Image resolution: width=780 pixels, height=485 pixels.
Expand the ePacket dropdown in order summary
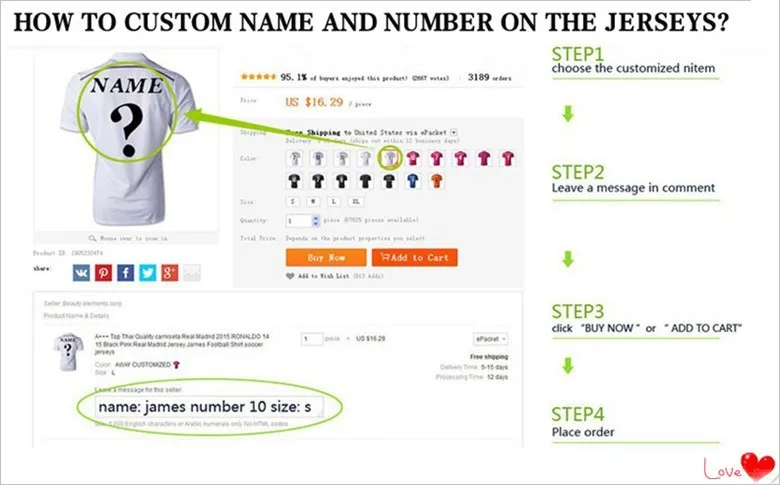click(490, 339)
